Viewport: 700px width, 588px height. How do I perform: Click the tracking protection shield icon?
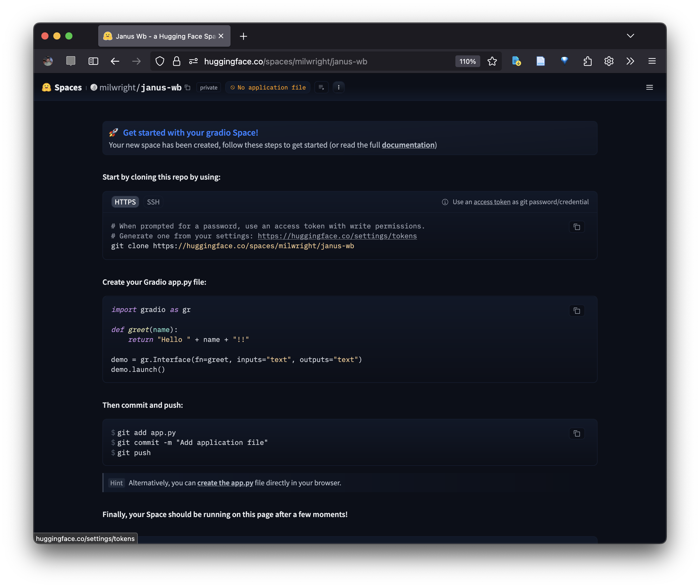click(160, 61)
